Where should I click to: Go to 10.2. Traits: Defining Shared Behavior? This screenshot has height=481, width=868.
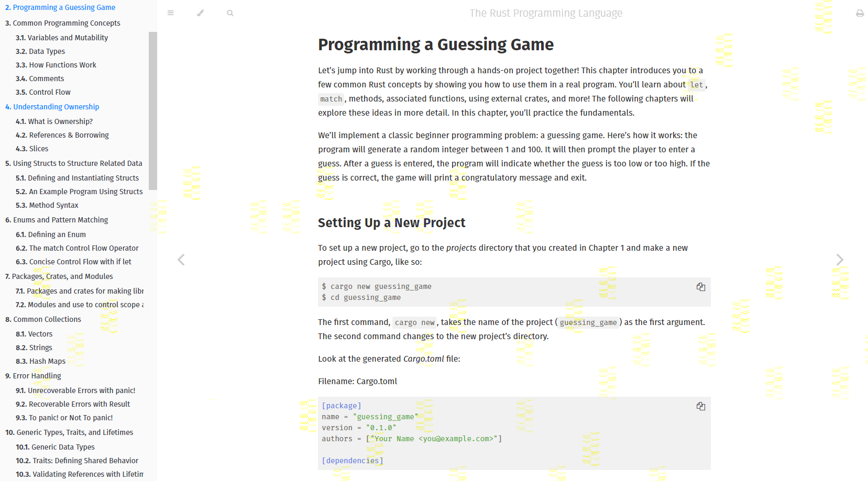click(77, 461)
